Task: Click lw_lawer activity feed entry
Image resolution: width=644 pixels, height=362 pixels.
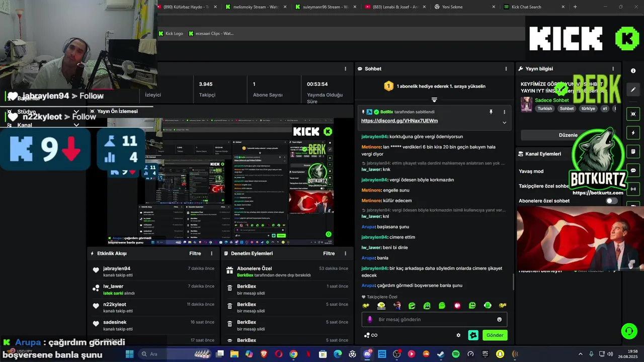Action: (153, 289)
